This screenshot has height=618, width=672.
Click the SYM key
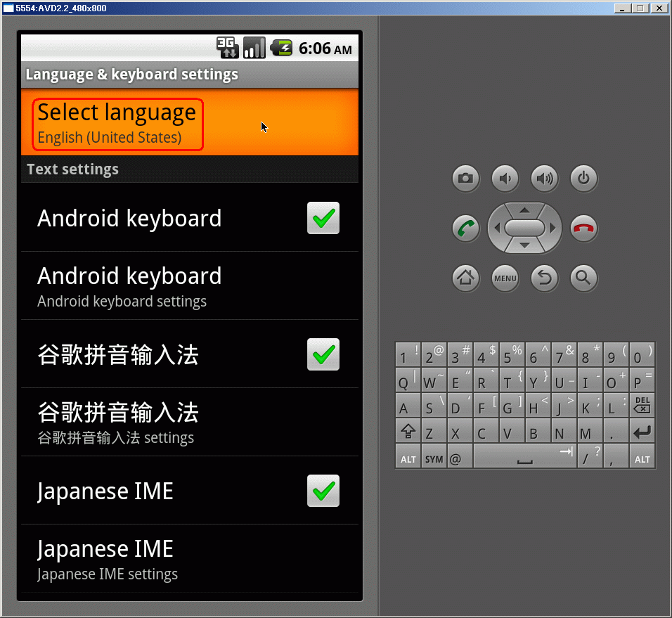[434, 456]
